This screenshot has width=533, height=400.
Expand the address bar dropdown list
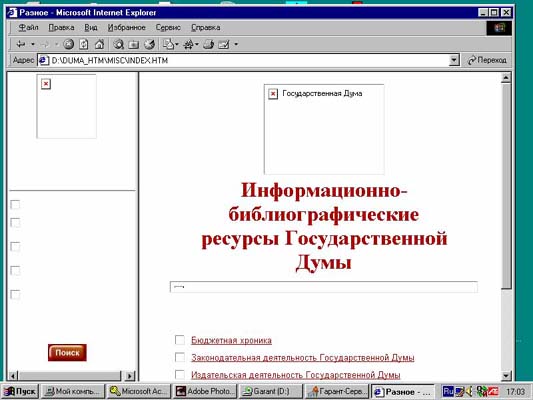pos(454,60)
